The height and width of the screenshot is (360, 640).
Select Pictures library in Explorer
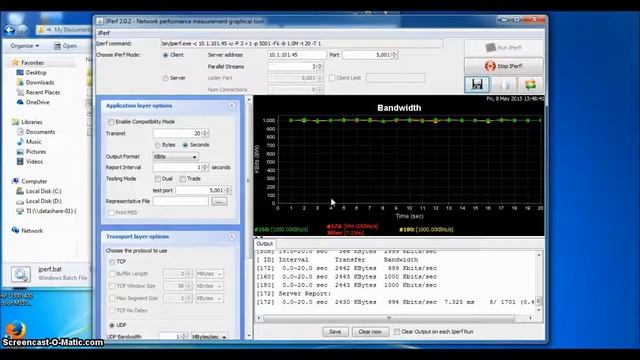tap(36, 152)
